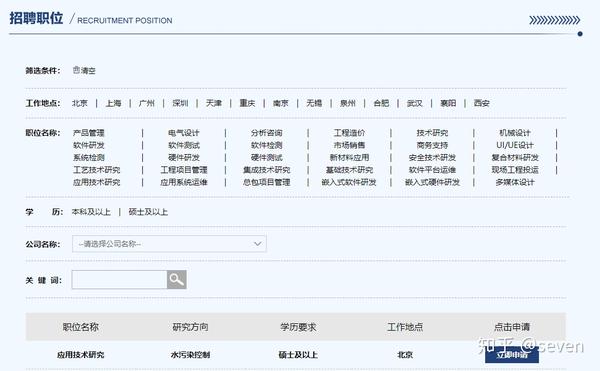
Task: Click the 立即申请 apply button
Action: (x=512, y=355)
